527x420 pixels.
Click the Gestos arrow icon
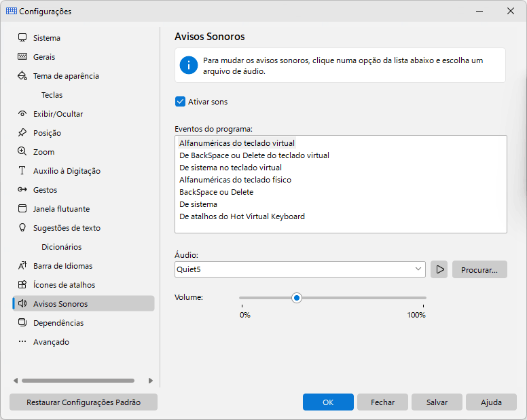click(22, 190)
